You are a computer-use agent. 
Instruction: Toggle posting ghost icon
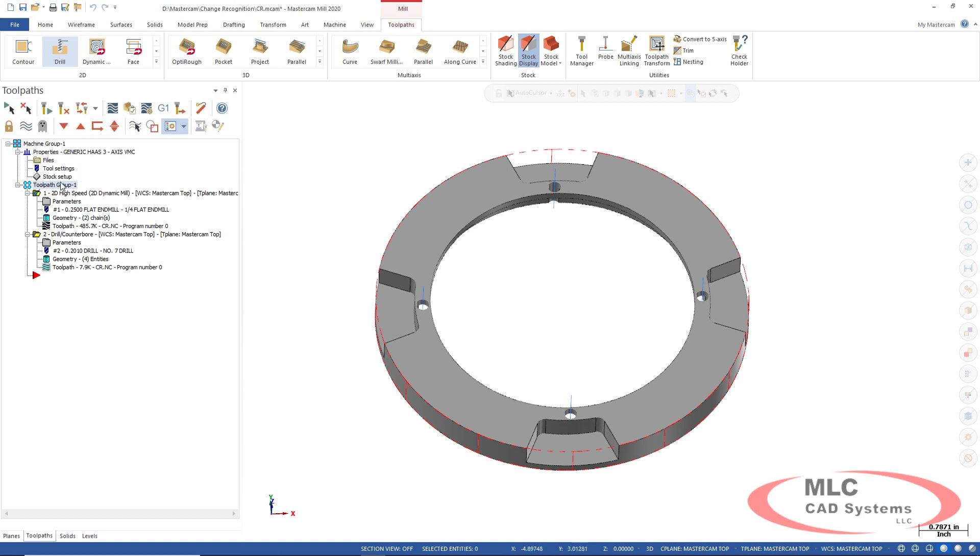43,126
